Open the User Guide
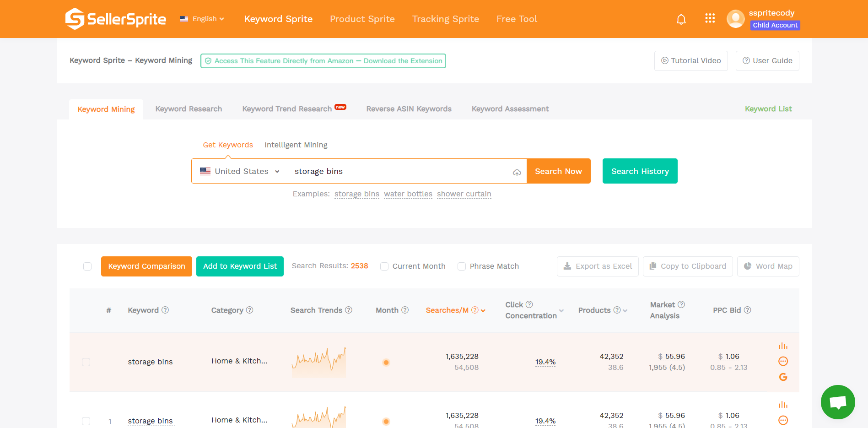This screenshot has height=428, width=868. 767,61
